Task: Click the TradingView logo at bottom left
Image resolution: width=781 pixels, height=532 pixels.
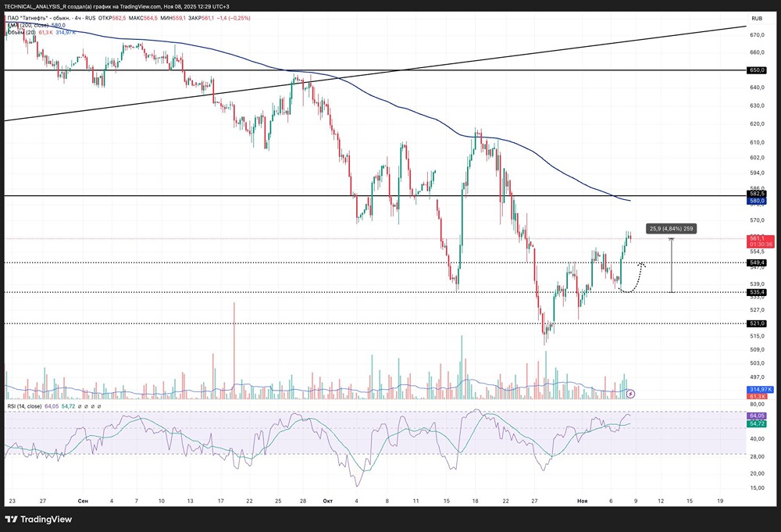Action: [35, 520]
